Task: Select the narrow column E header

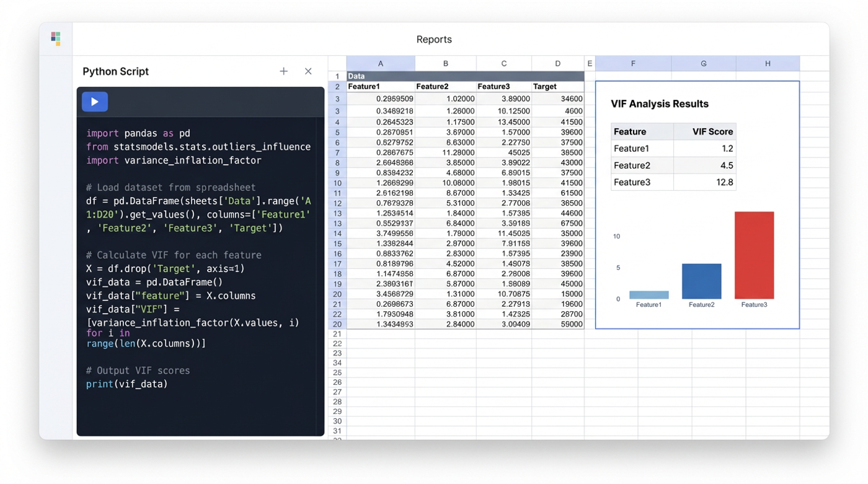Action: click(590, 63)
